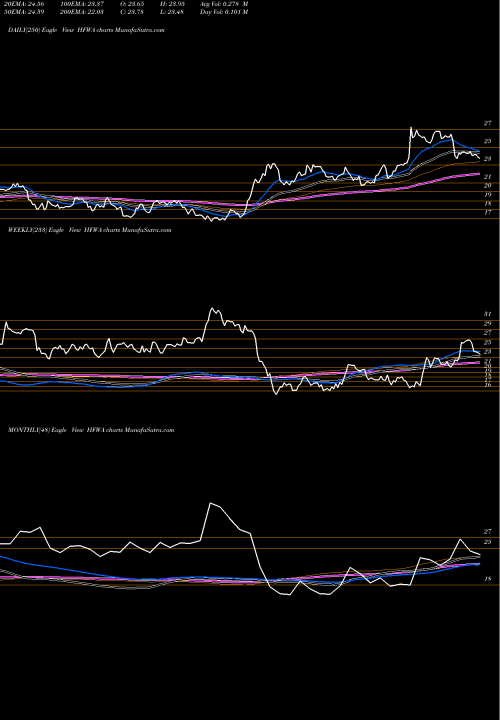The image size is (500, 720).
Task: Click the 20EMA value readout
Action: pyautogui.click(x=23, y=4)
